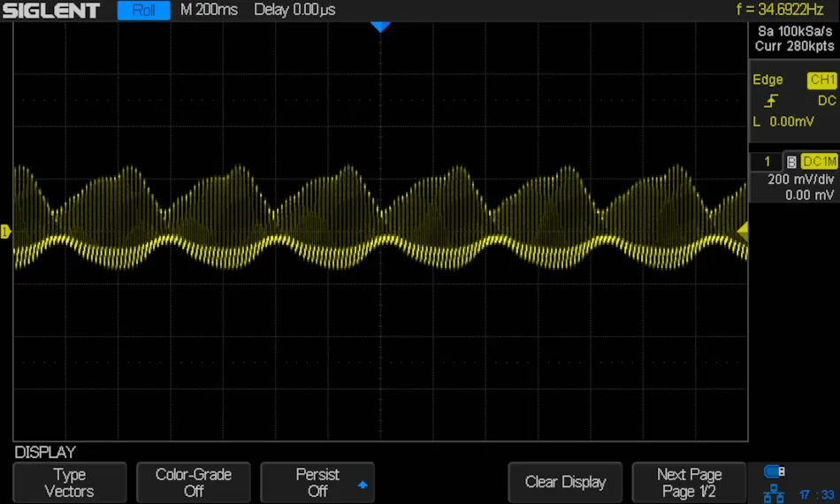The width and height of the screenshot is (840, 504).
Task: Click the M 200ms timebase readout
Action: (209, 10)
